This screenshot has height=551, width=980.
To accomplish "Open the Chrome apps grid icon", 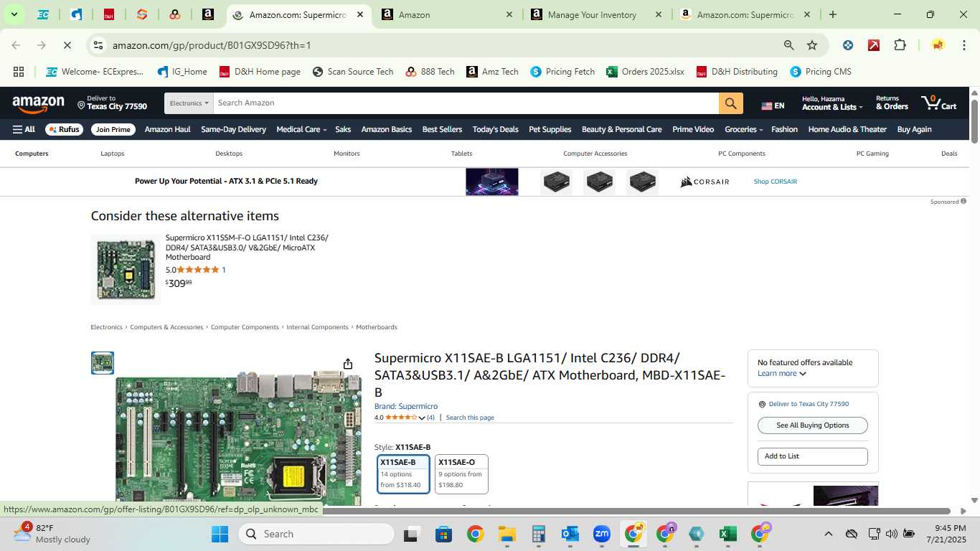I will pos(19,72).
